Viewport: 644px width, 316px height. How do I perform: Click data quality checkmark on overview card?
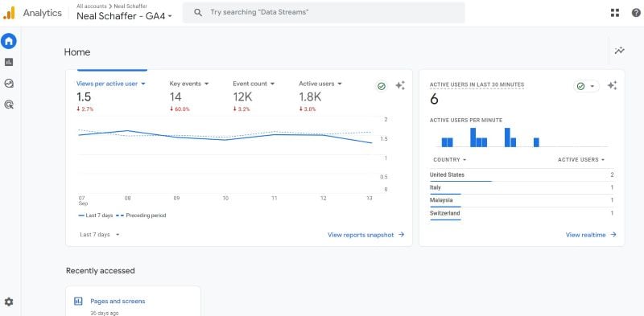pyautogui.click(x=382, y=86)
